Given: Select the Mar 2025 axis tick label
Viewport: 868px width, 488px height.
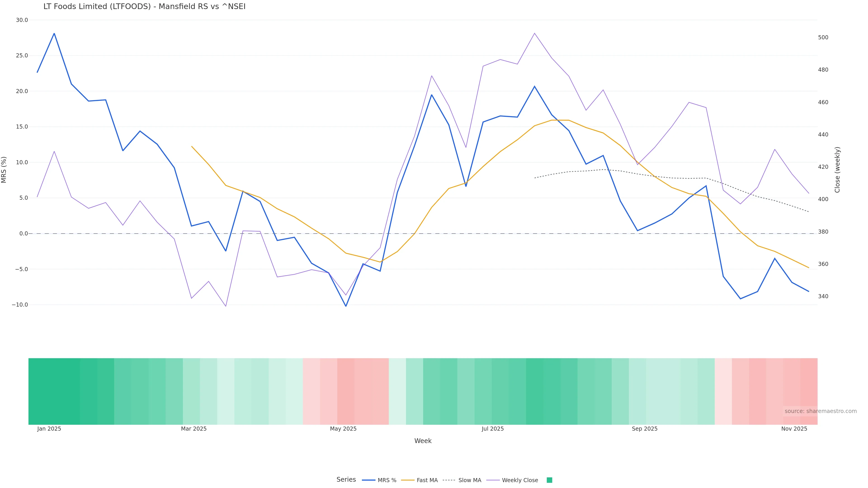Looking at the screenshot, I should 194,429.
